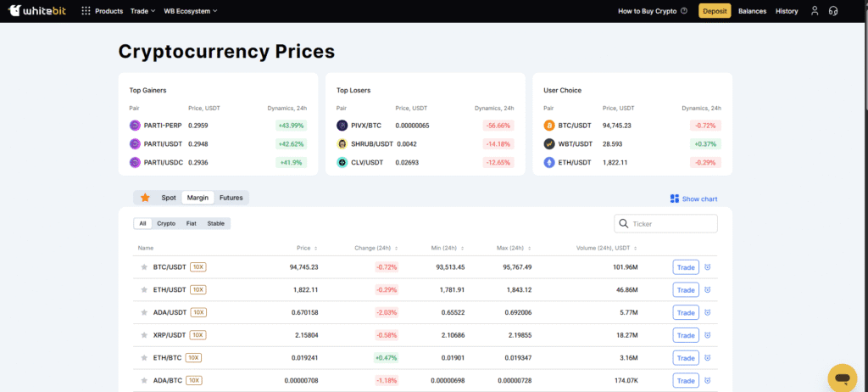
Task: Click Trade button for BTC/USDT
Action: click(x=686, y=267)
